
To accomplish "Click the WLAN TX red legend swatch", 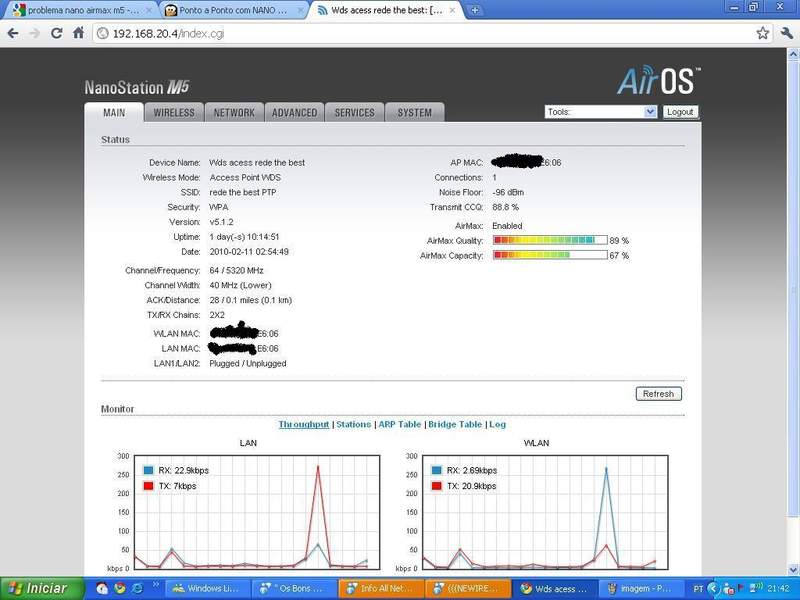I will tap(437, 486).
